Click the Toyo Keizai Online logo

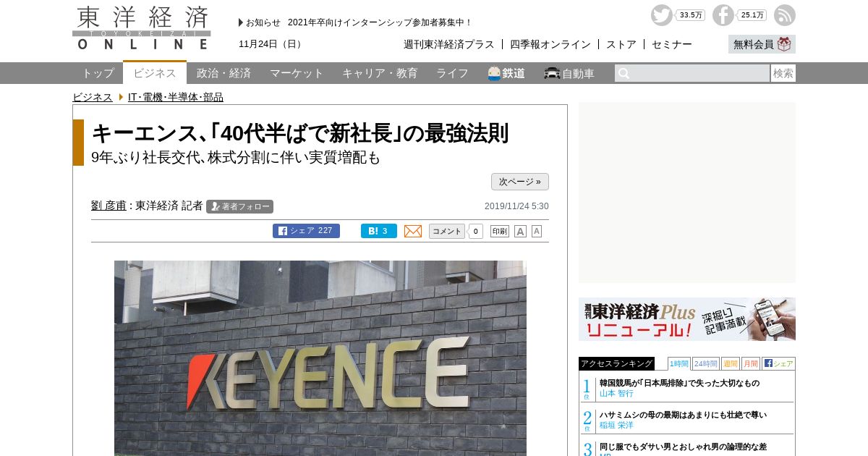pos(142,28)
